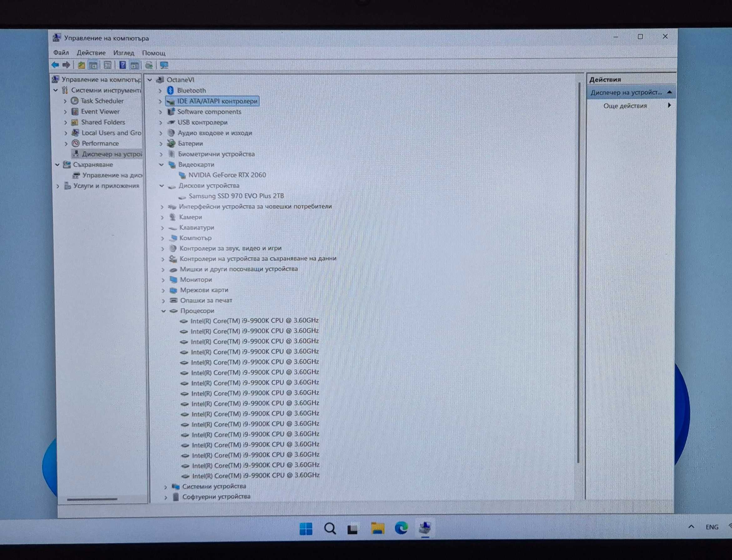The height and width of the screenshot is (560, 732).
Task: Select Диспечер на устройства in left tree
Action: pos(112,154)
